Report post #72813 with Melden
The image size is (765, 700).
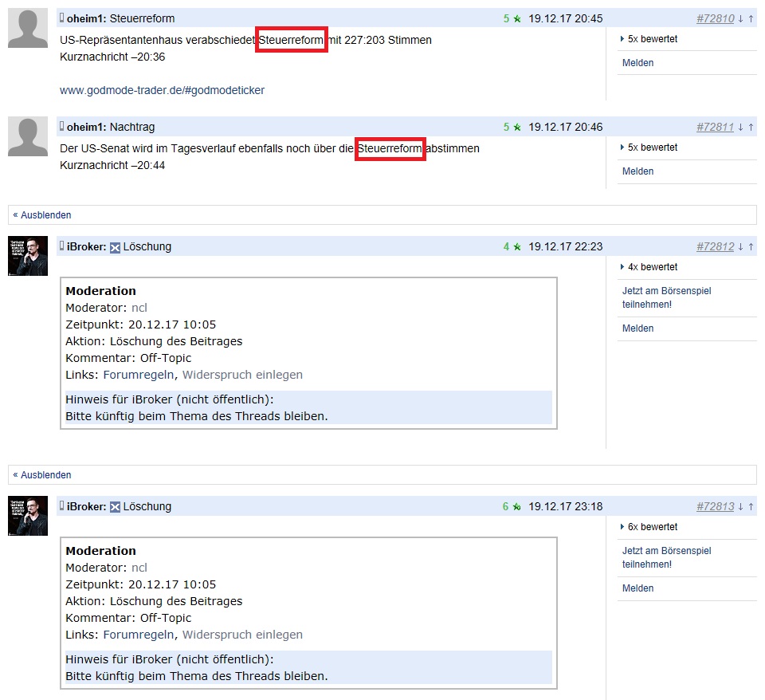(637, 588)
